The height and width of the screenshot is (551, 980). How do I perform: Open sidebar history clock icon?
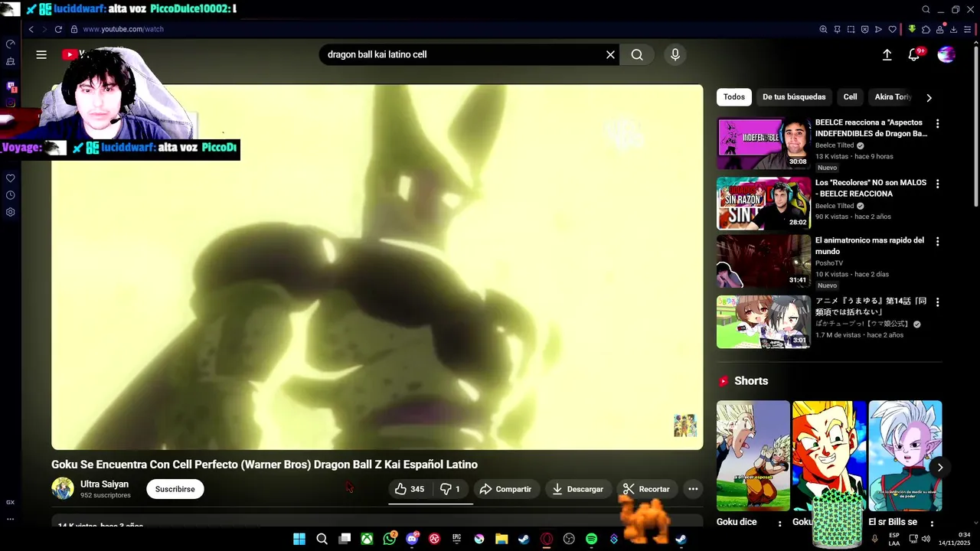(x=11, y=195)
